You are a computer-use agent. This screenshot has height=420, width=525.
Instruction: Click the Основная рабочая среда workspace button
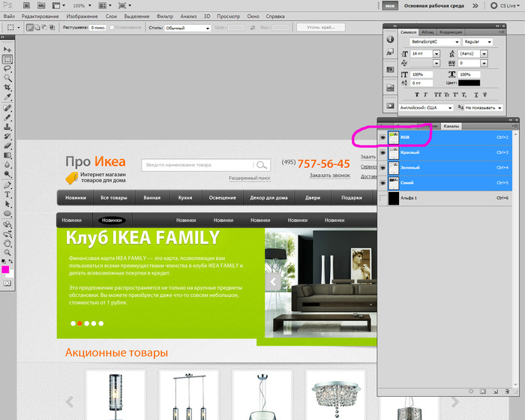point(433,6)
